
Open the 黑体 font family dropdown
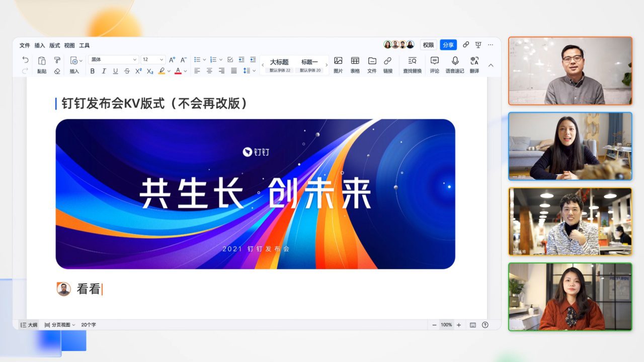(x=113, y=59)
